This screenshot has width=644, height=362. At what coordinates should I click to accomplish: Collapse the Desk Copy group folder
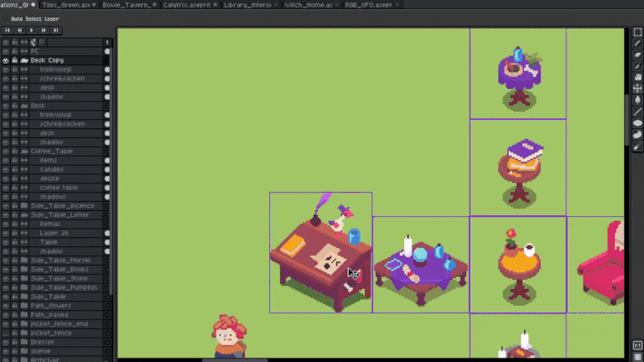(24, 60)
